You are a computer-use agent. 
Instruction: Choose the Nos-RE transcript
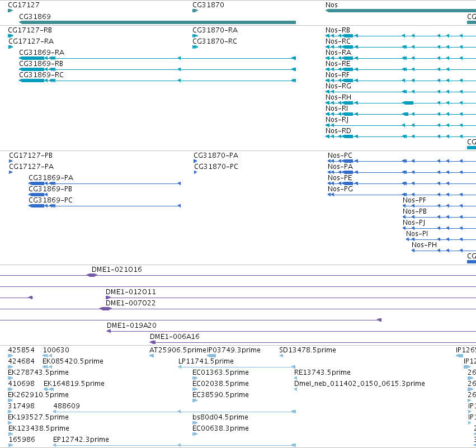(x=338, y=64)
